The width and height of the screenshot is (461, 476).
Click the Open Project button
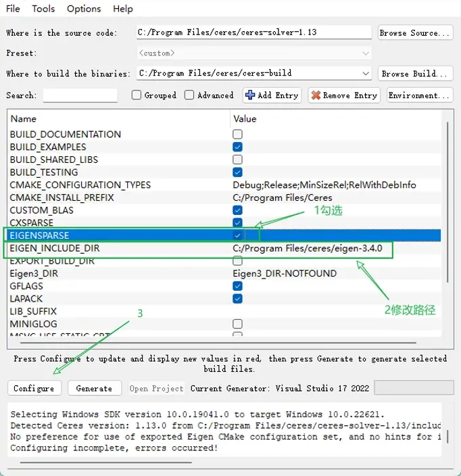click(156, 388)
